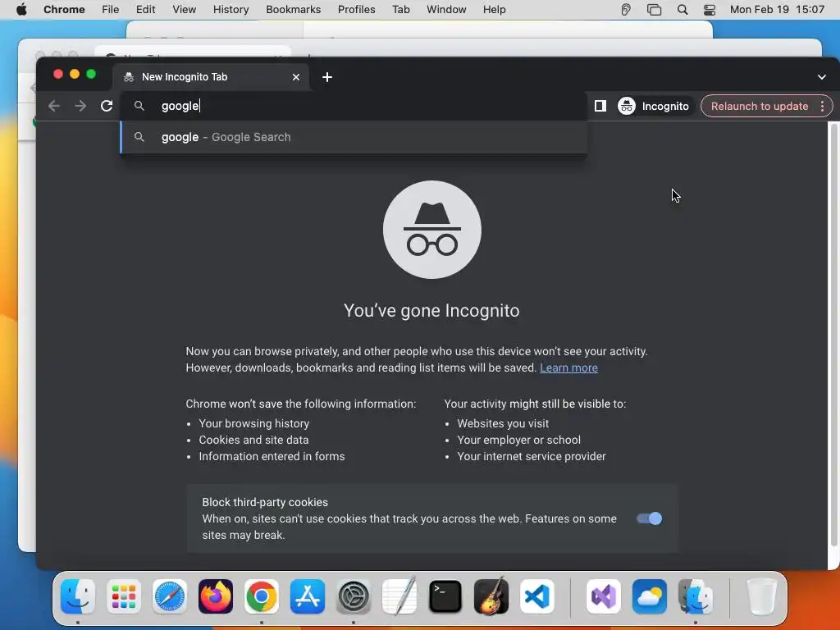The image size is (840, 630).
Task: Open Finder from the Dock
Action: (x=78, y=596)
